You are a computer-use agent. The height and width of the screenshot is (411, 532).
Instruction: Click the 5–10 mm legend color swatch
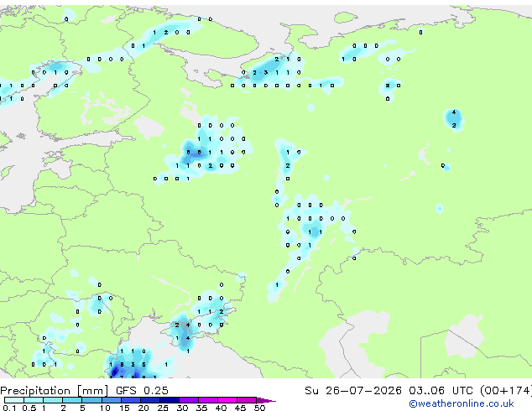point(91,400)
